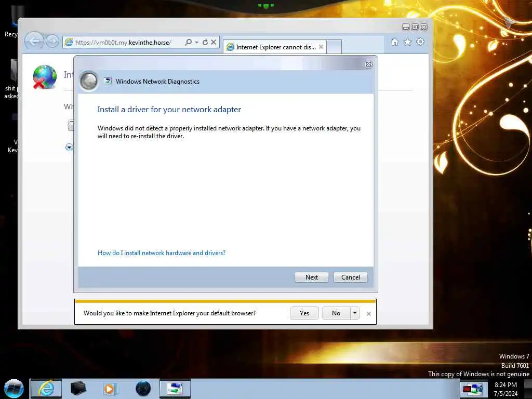Click the search magnifier in address bar
This screenshot has width=532, height=399.
pos(188,42)
